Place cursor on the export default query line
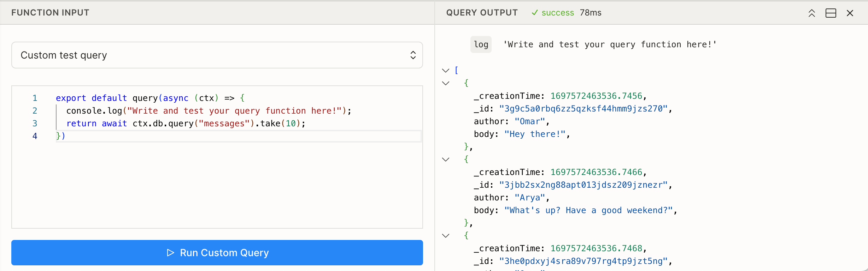Image resolution: width=868 pixels, height=271 pixels. click(150, 98)
